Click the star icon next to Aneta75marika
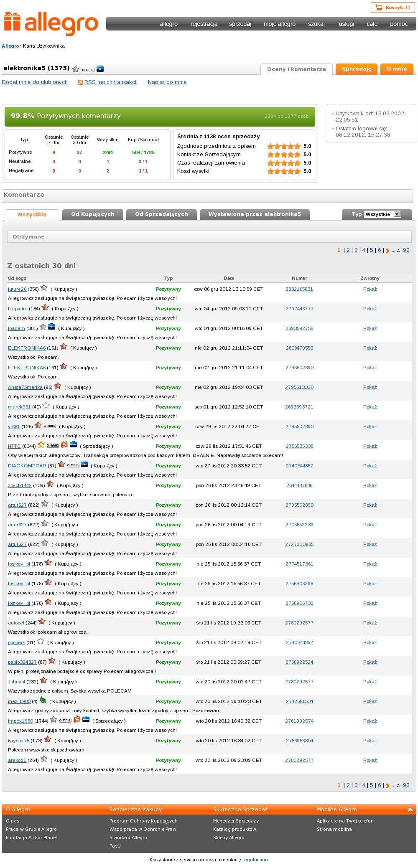The width and height of the screenshot is (418, 868). click(58, 386)
